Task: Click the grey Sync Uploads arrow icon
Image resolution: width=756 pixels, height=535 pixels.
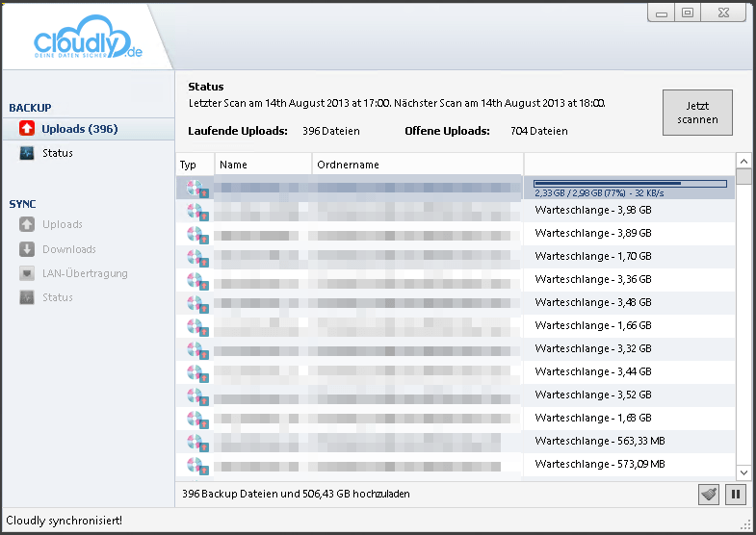Action: [x=27, y=224]
